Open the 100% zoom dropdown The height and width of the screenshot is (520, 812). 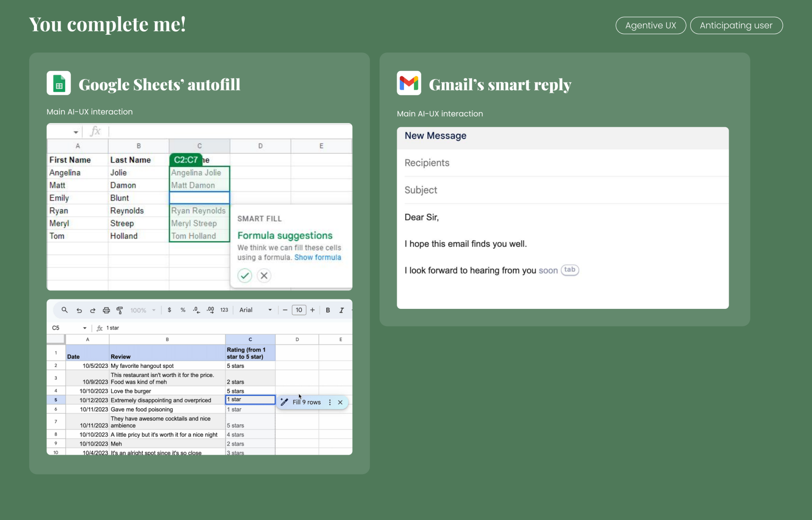pos(142,310)
